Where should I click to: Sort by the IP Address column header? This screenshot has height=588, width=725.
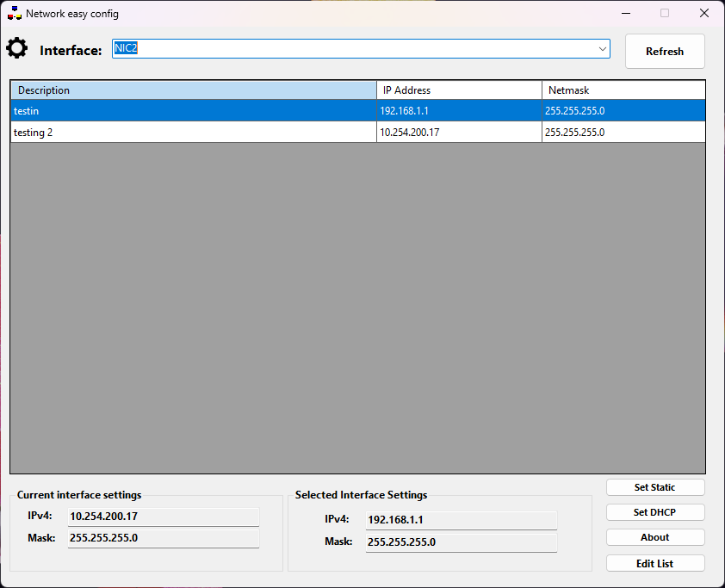click(x=459, y=90)
